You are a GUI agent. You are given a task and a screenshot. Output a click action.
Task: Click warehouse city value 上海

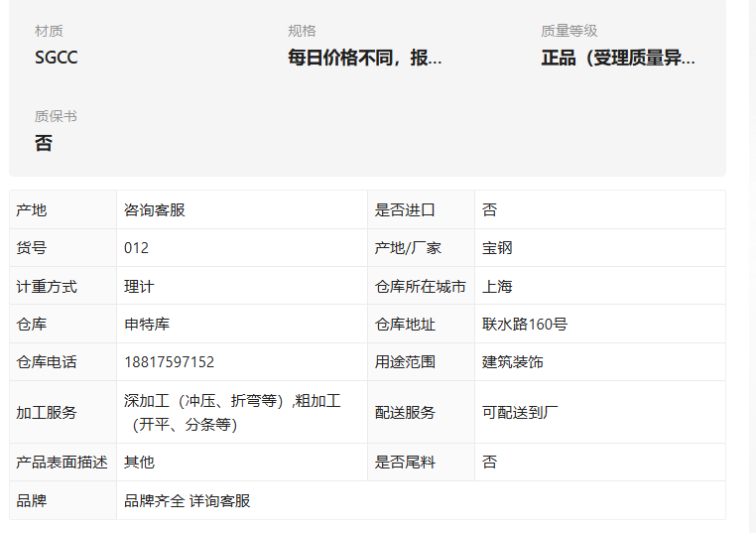click(x=497, y=287)
